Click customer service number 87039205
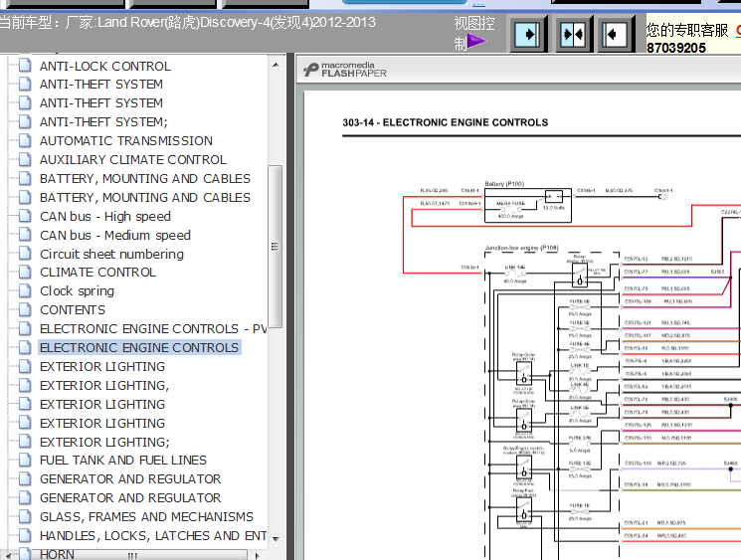Viewport: 741px width, 560px height. click(675, 48)
